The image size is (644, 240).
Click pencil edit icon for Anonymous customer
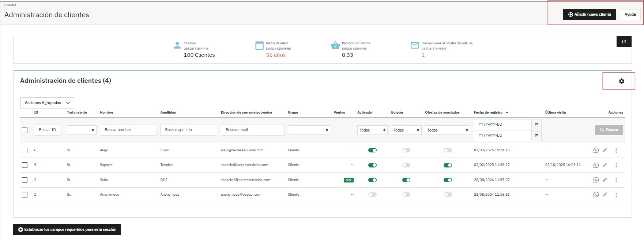pos(605,195)
